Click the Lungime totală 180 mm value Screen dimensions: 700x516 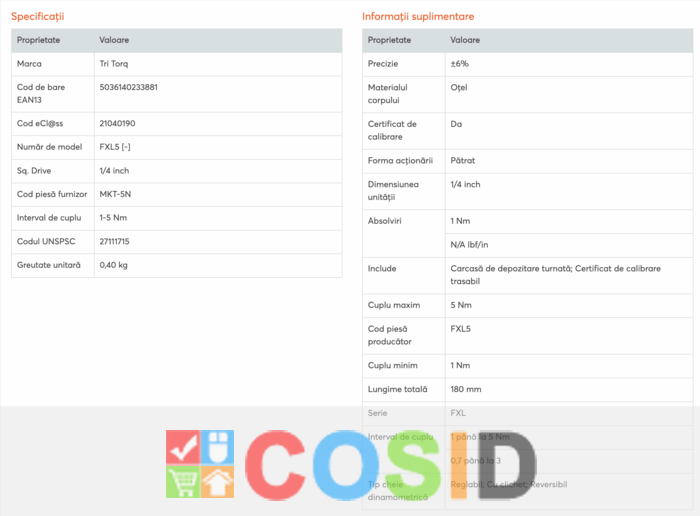466,389
